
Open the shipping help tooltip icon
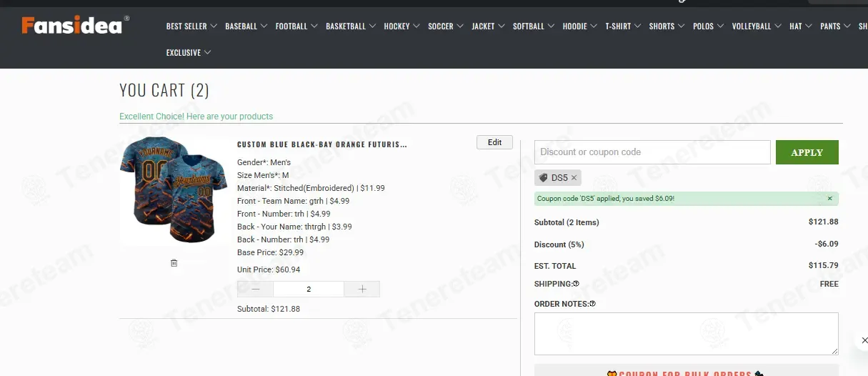[576, 284]
